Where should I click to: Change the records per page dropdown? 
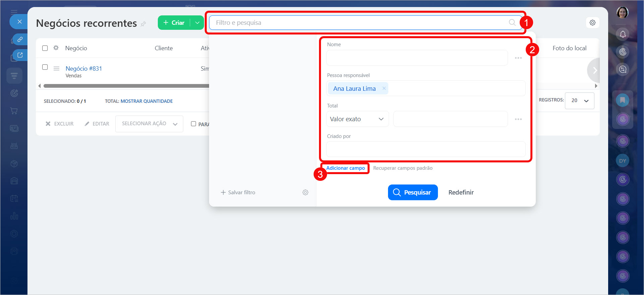579,100
